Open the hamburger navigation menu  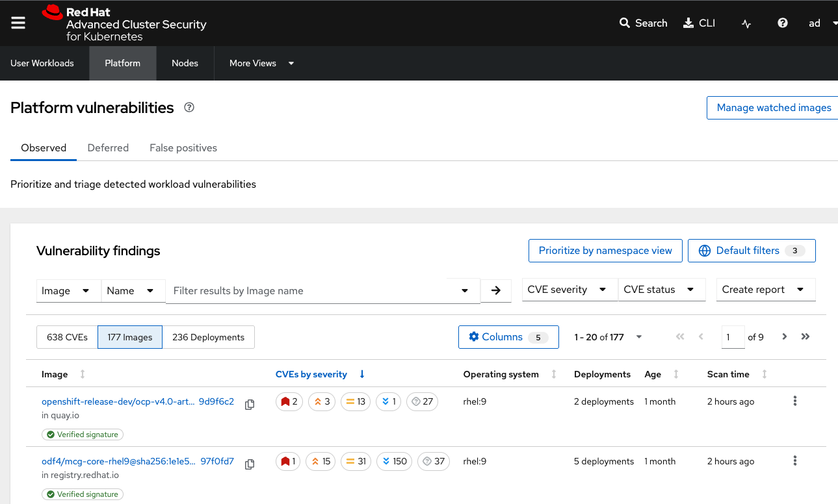pos(18,23)
